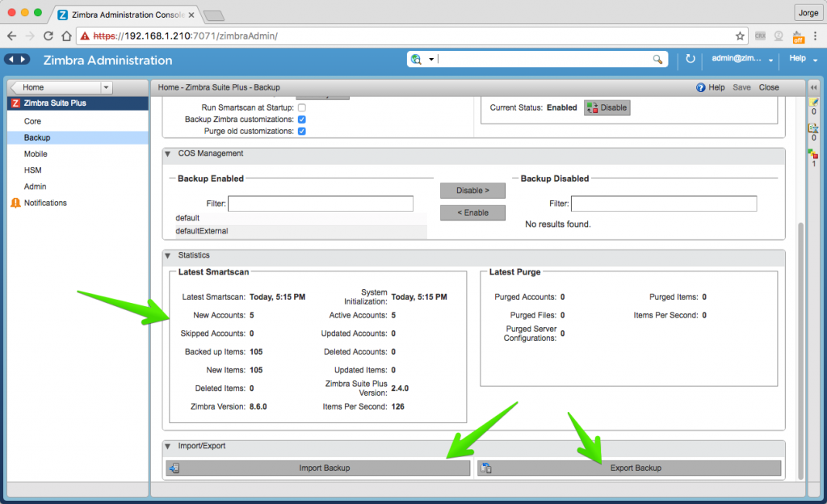
Task: Click the 'Zimbra Administration' header title
Action: (107, 60)
